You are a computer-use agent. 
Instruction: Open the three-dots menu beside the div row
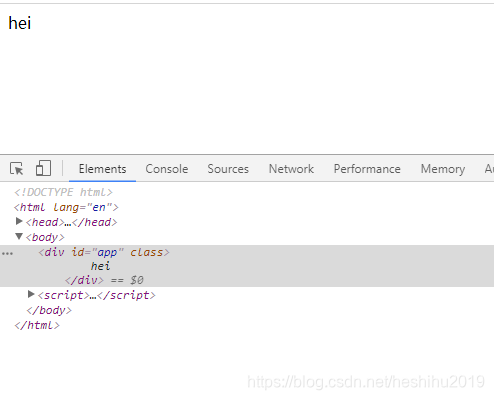click(x=7, y=254)
